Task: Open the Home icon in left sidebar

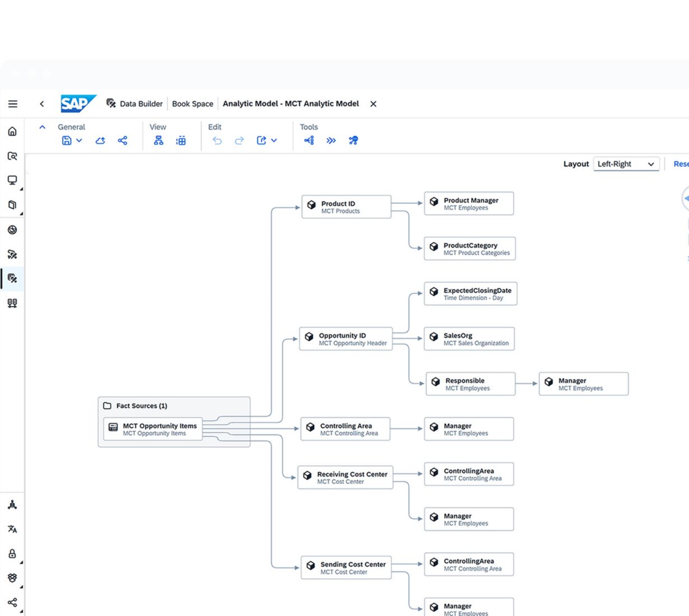Action: [12, 131]
